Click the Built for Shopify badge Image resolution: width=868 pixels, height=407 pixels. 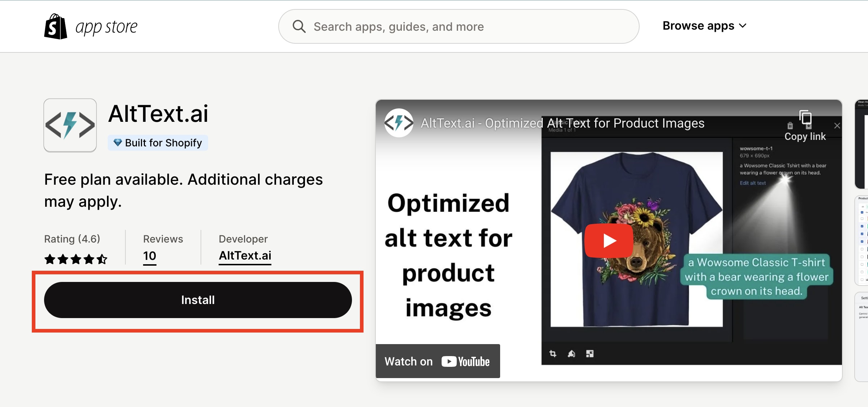pos(158,143)
